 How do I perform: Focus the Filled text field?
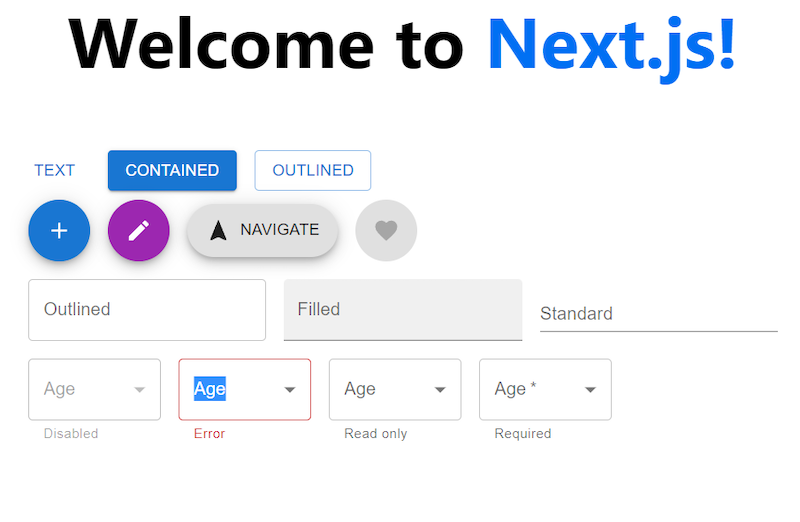pyautogui.click(x=403, y=310)
